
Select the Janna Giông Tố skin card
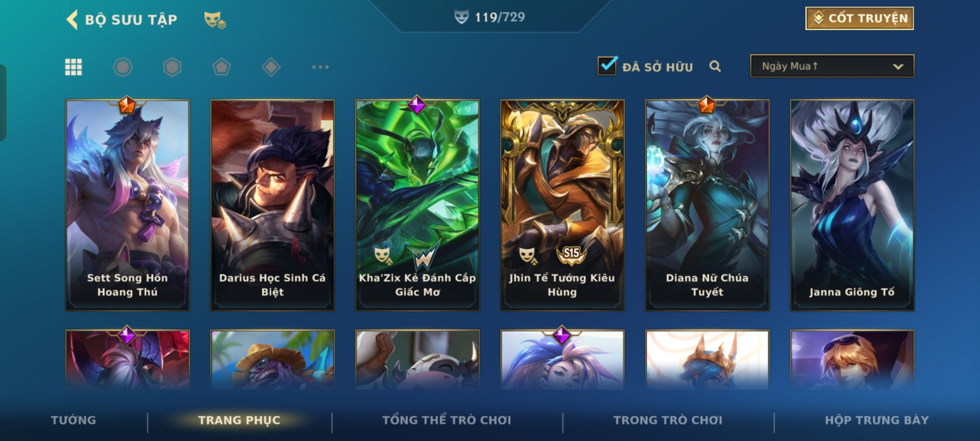852,205
